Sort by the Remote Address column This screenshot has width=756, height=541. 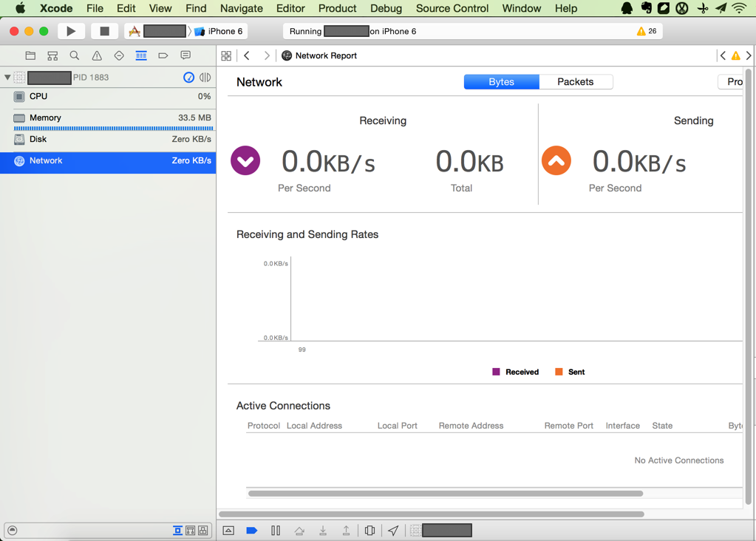(x=471, y=426)
